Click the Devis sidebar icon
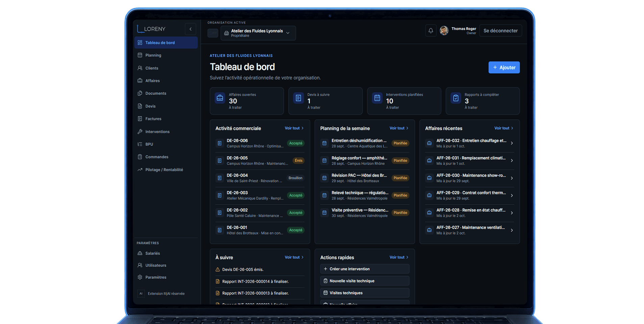Viewport: 644px width, 324px height. pyautogui.click(x=140, y=106)
